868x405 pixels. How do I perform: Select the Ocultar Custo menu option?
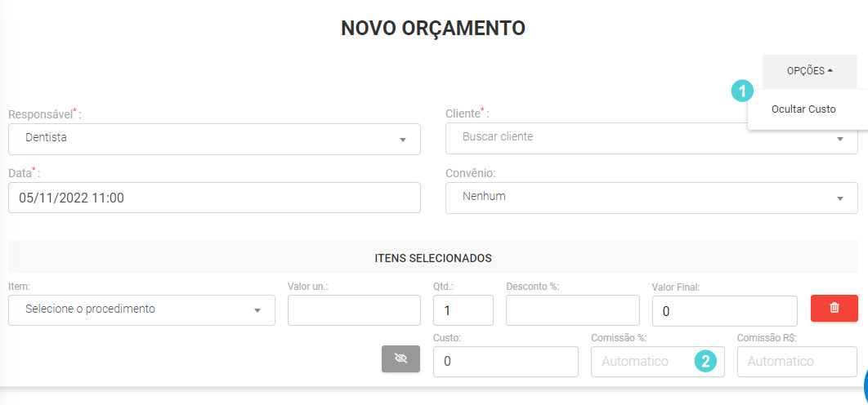click(x=803, y=109)
